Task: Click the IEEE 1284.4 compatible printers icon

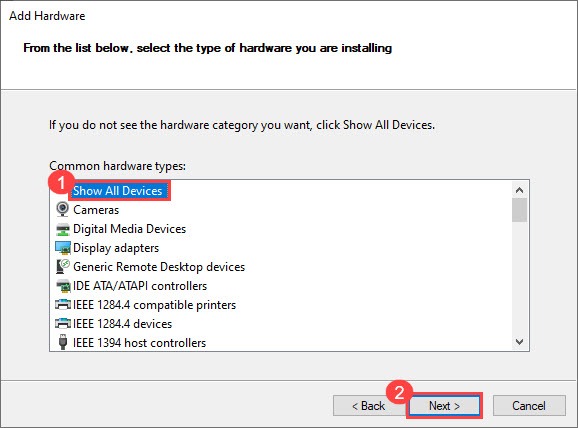Action: click(63, 305)
